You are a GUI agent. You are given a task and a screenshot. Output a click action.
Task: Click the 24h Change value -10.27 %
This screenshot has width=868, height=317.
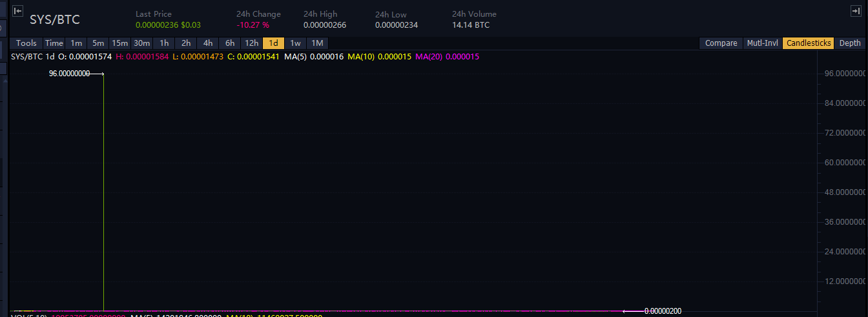253,25
